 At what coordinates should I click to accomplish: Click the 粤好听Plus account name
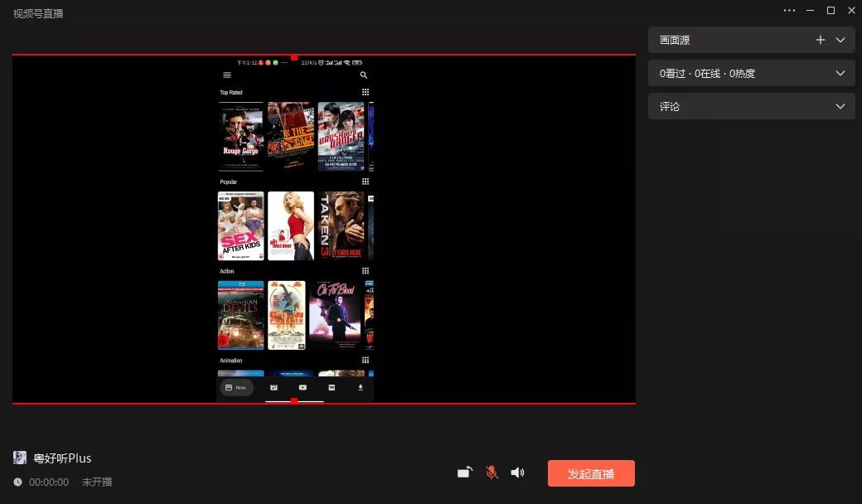[x=62, y=458]
